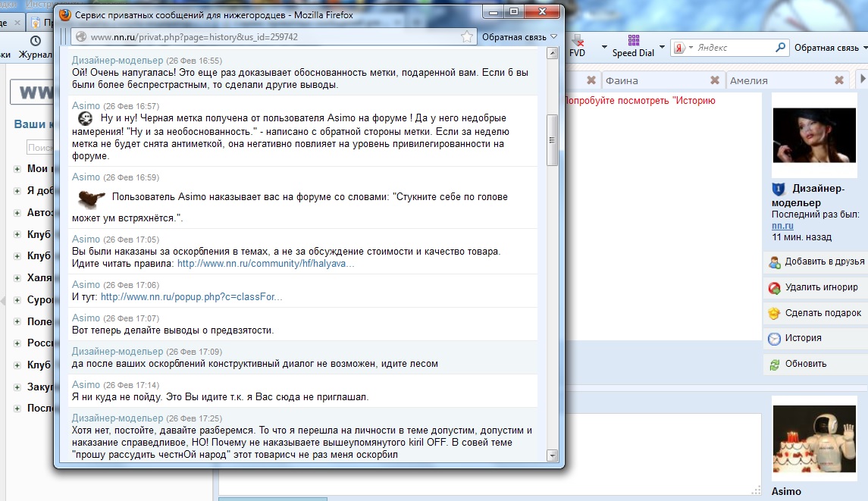Image resolution: width=868 pixels, height=501 pixels.
Task: Click the nn.ru link under the user profile
Action: (782, 226)
